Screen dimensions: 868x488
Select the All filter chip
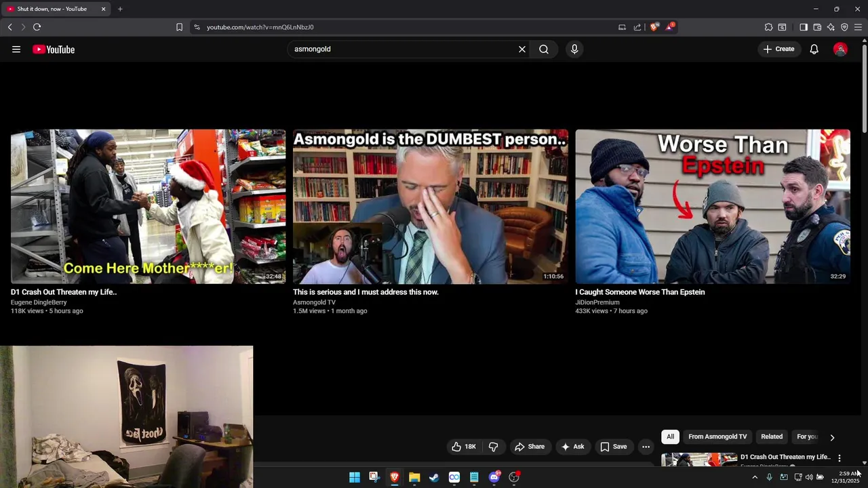pyautogui.click(x=670, y=436)
